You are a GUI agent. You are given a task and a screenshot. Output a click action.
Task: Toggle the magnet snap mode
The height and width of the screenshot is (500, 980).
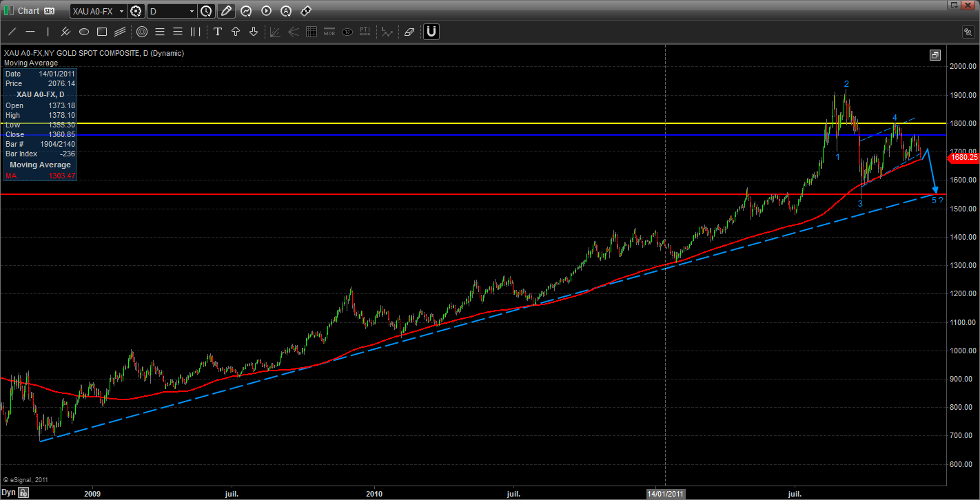tap(431, 32)
